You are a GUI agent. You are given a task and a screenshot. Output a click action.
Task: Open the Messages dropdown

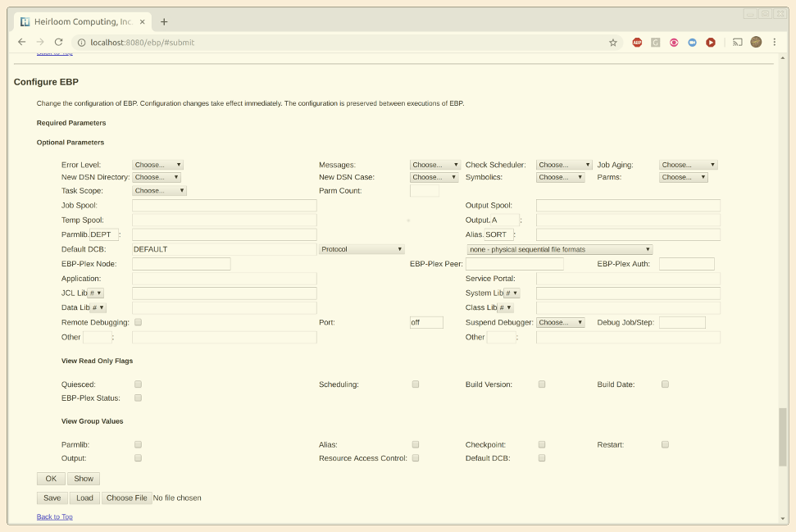coord(435,165)
